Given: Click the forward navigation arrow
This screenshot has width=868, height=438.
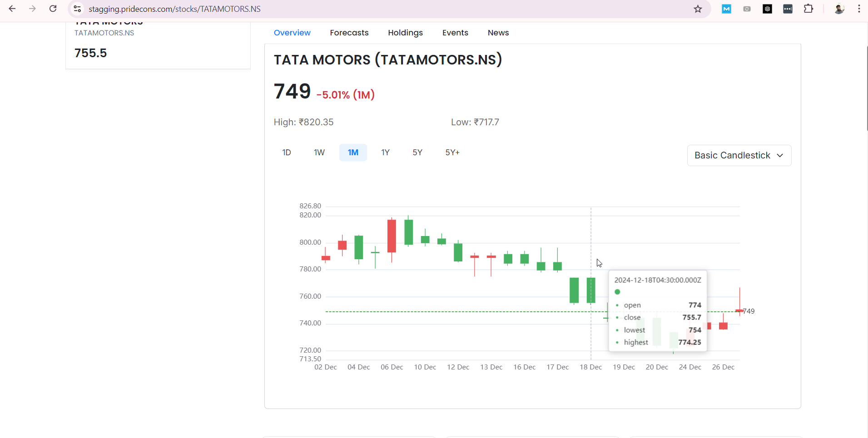Looking at the screenshot, I should tap(32, 9).
